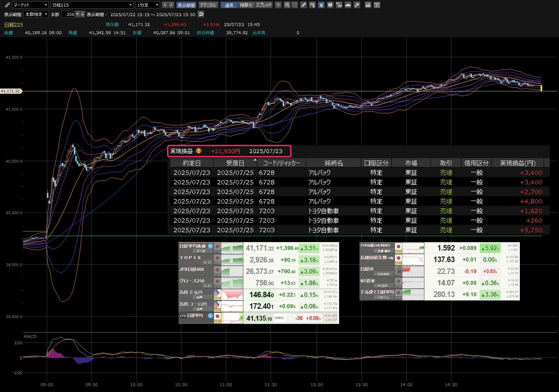Viewport: 559px width, 392px height.
Task: Open the 本数指定 dropdown
Action: pyautogui.click(x=36, y=14)
